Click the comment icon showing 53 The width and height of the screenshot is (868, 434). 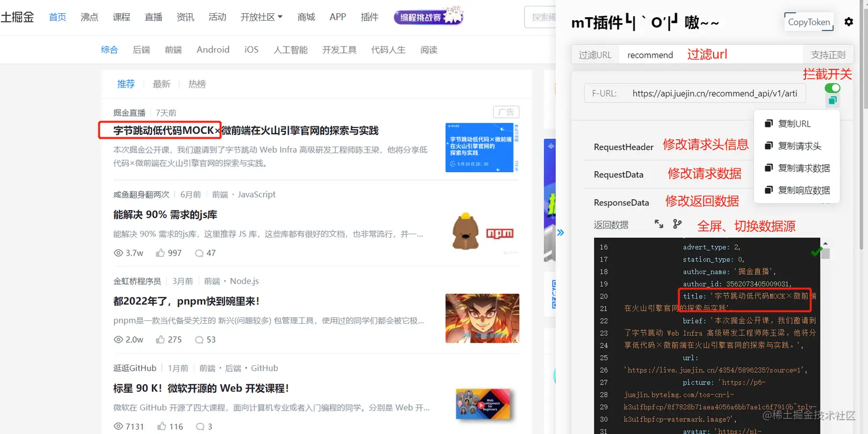pyautogui.click(x=199, y=340)
